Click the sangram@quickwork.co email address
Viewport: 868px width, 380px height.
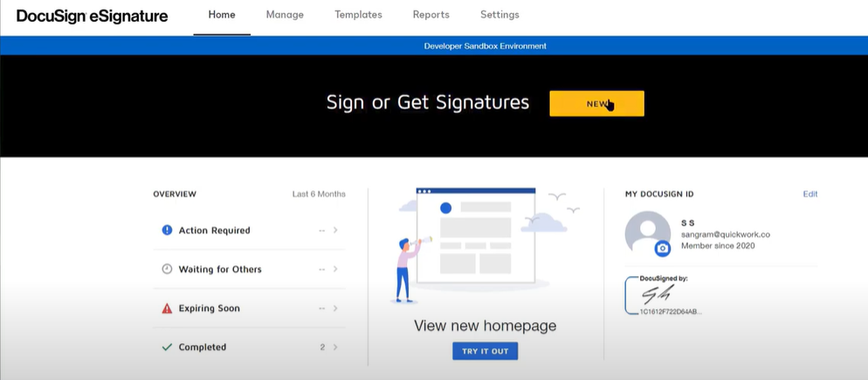(x=726, y=234)
